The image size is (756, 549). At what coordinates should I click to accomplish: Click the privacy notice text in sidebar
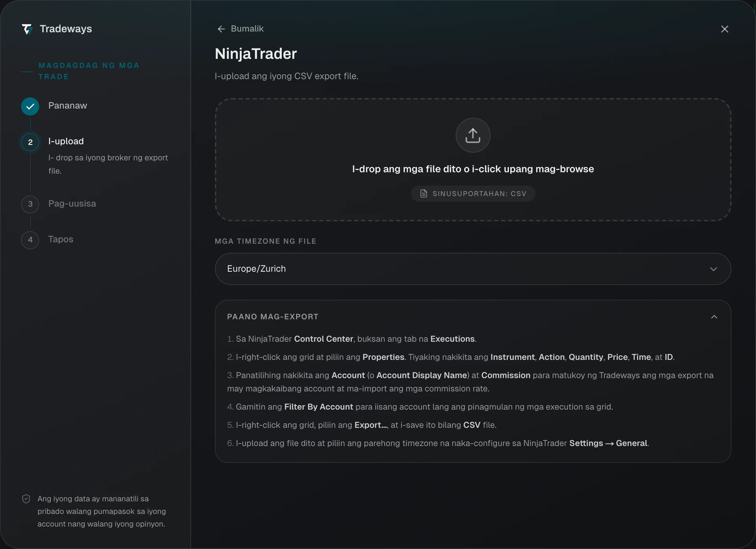tap(102, 511)
